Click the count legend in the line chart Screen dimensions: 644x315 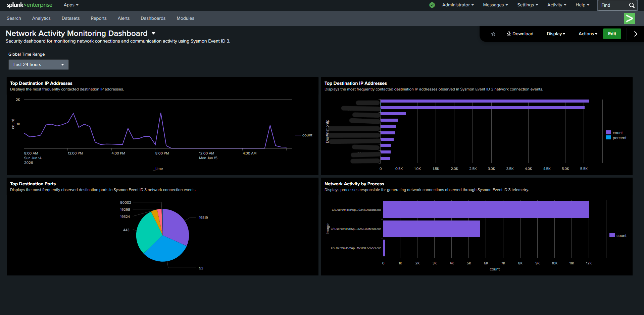click(304, 135)
